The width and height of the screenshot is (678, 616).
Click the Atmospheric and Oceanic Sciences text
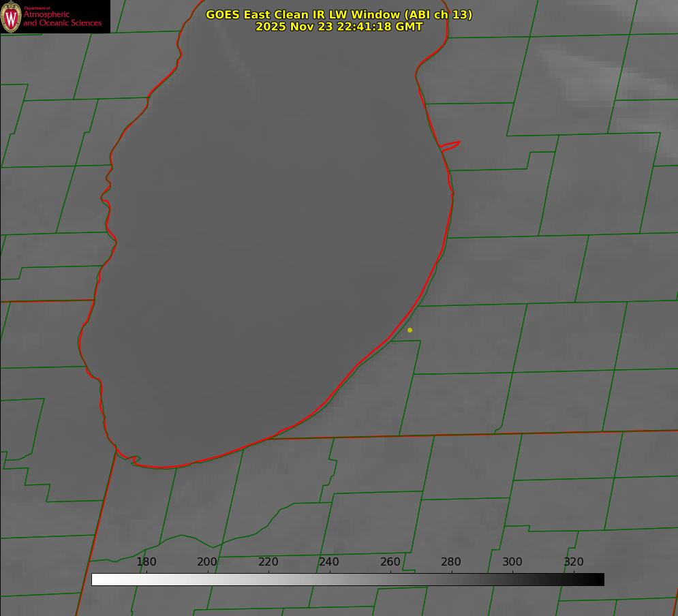click(62, 18)
